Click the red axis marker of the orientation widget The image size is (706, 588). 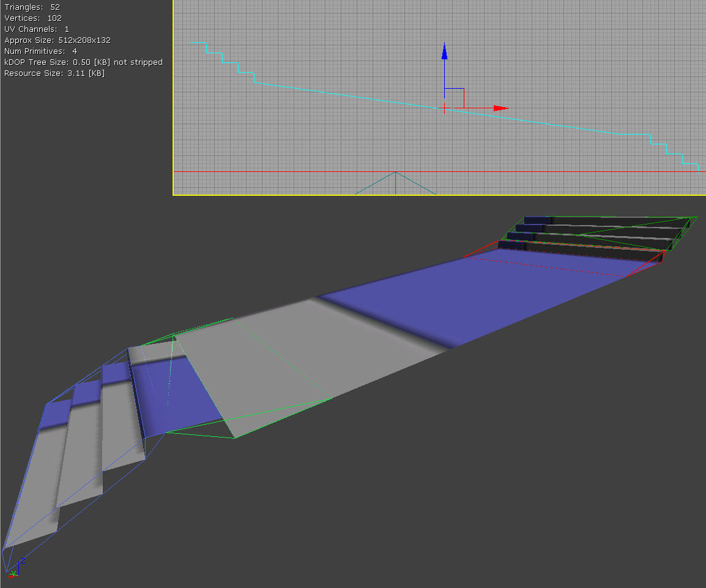click(10, 576)
